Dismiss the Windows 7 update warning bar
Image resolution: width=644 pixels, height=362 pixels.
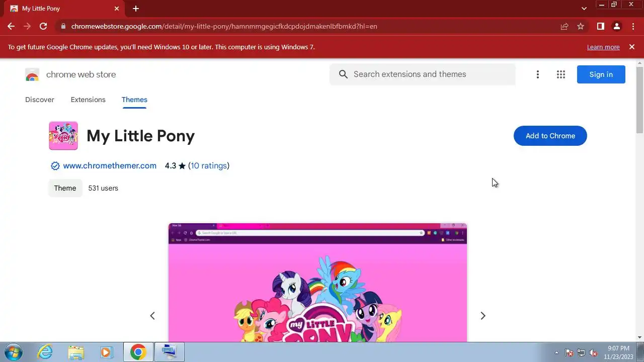[x=632, y=47]
